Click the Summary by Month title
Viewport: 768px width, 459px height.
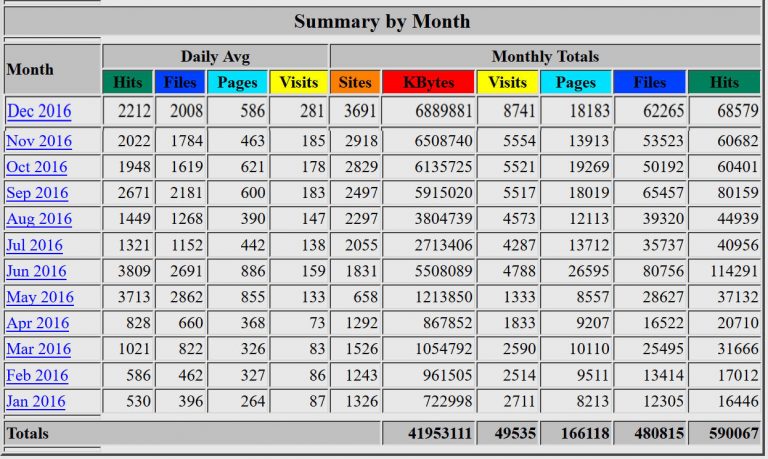click(382, 21)
